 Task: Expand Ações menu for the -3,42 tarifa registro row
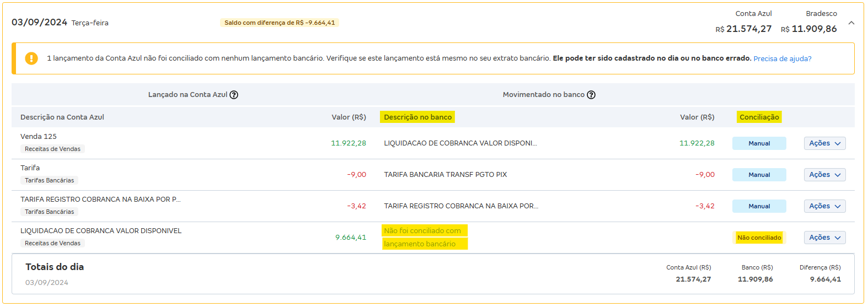coord(824,206)
